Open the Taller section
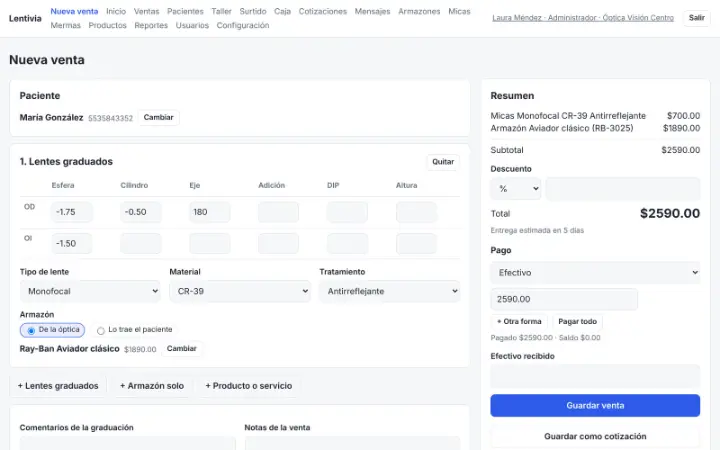 [221, 11]
